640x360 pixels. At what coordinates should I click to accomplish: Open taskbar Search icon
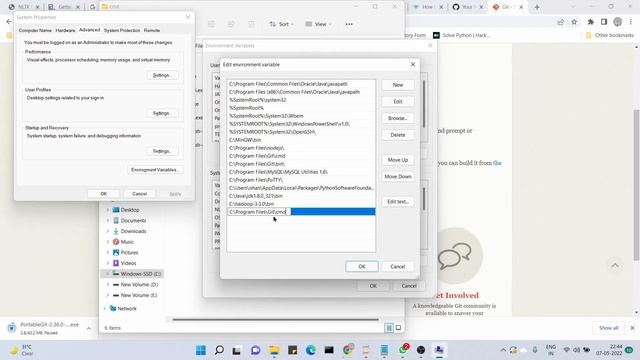[219, 350]
